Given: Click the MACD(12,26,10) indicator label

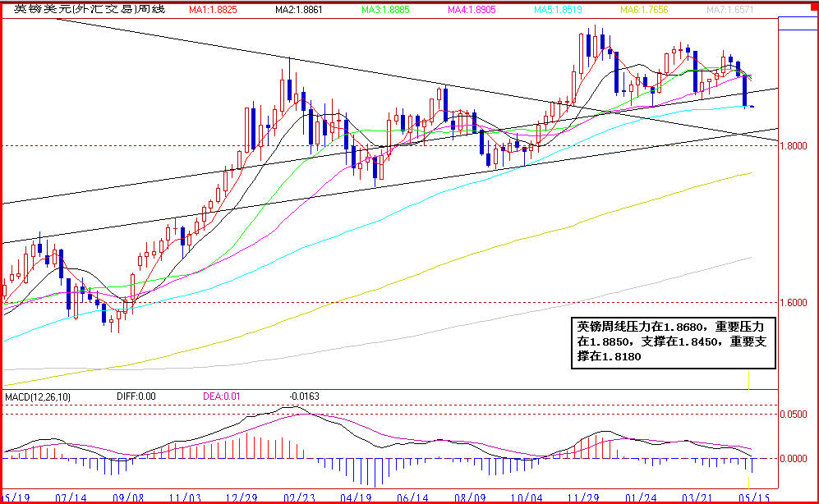Looking at the screenshot, I should [x=38, y=397].
